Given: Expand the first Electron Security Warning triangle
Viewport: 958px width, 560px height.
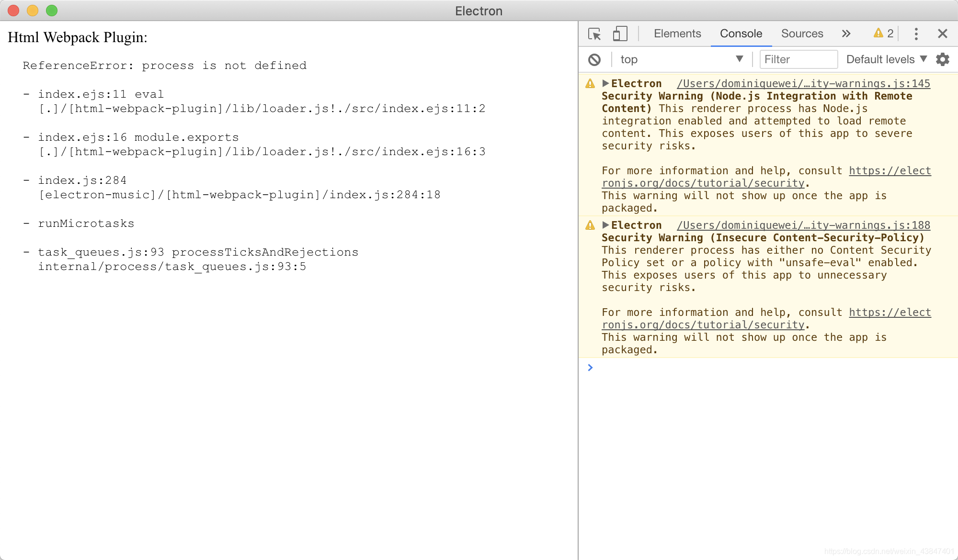Looking at the screenshot, I should [605, 83].
